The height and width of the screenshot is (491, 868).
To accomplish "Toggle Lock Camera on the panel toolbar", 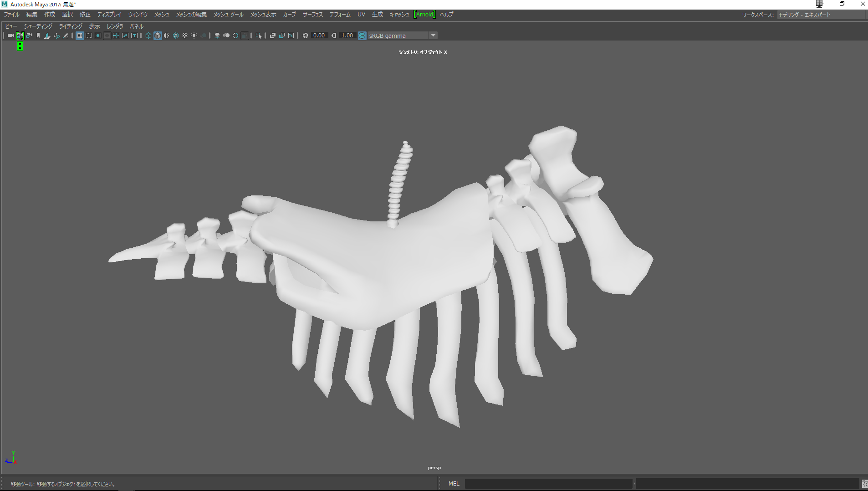I will [x=20, y=36].
